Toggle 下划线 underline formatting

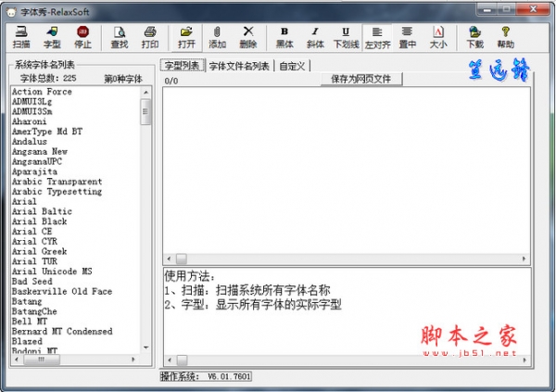(x=346, y=37)
